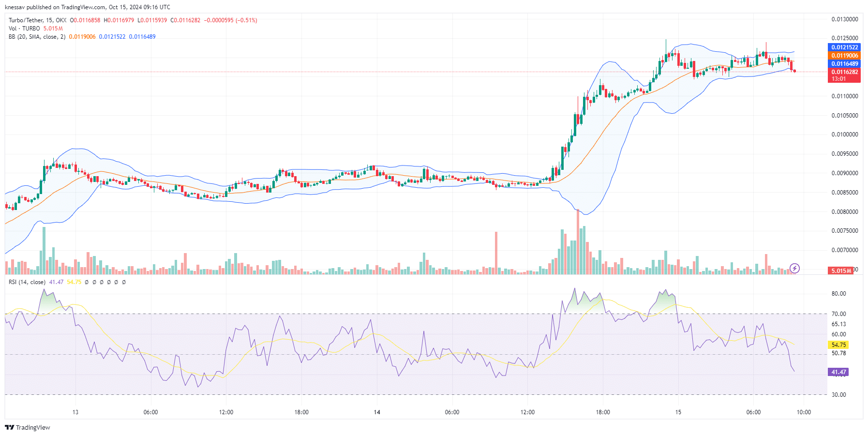The image size is (868, 436).
Task: Click the open value O0.0116858
Action: [85, 20]
